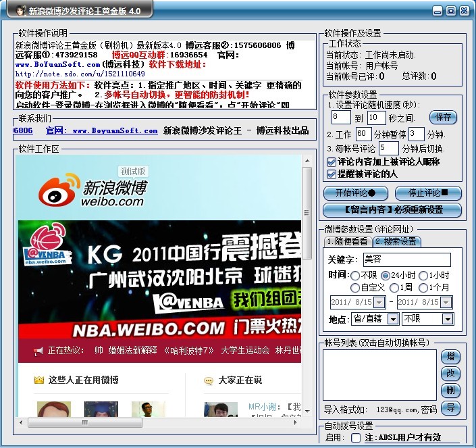This screenshot has width=476, height=448.
Task: Click the speech bubble icon by 大家正在说
Action: pyautogui.click(x=209, y=380)
